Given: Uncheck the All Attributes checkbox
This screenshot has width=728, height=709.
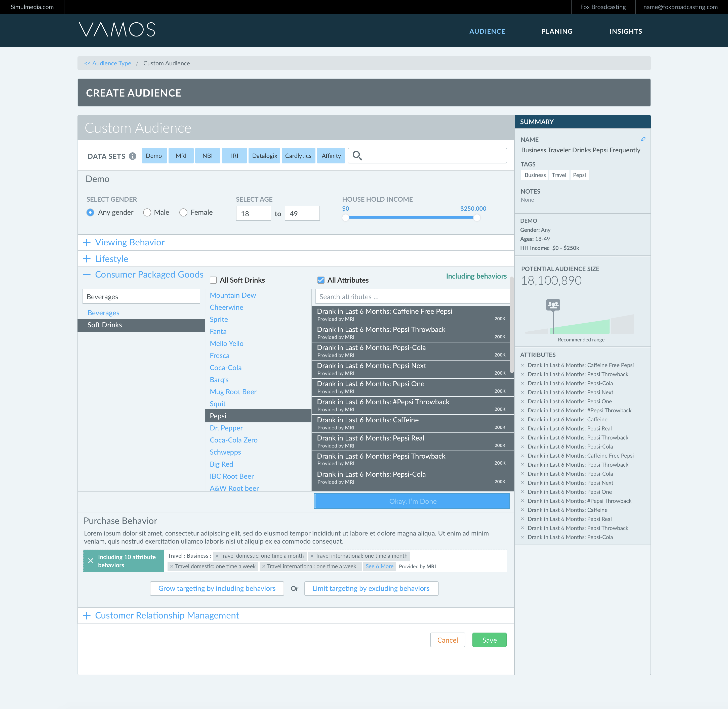Looking at the screenshot, I should click(x=321, y=280).
